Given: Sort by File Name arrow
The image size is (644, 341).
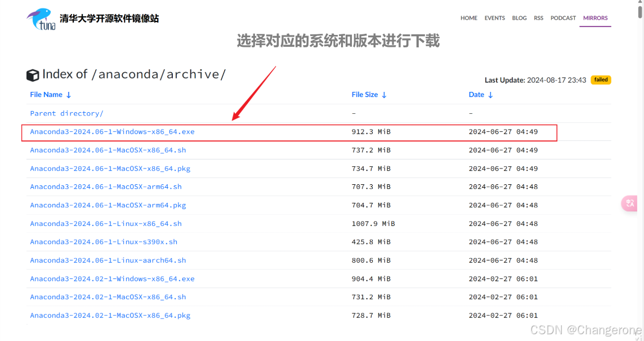Looking at the screenshot, I should [69, 95].
